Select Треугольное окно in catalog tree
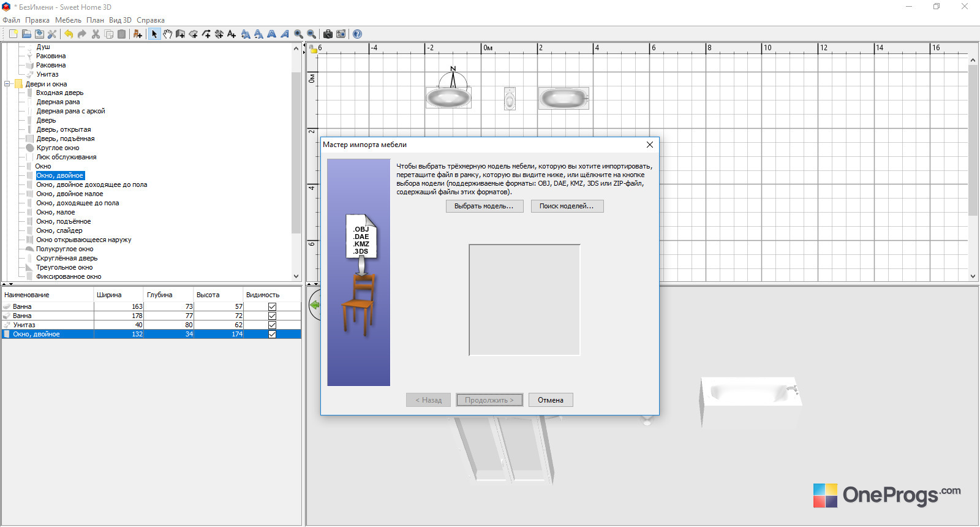The image size is (980, 527). tap(64, 268)
